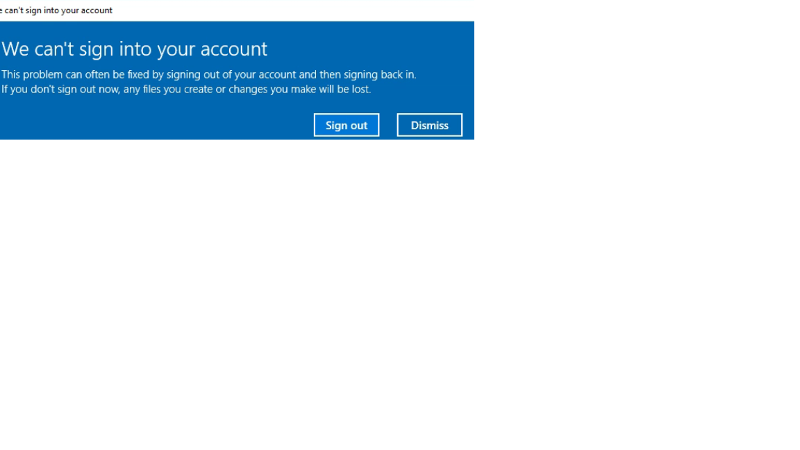Select the heading "We can't sign into your account"
Image resolution: width=800 pixels, height=450 pixels.
click(134, 49)
